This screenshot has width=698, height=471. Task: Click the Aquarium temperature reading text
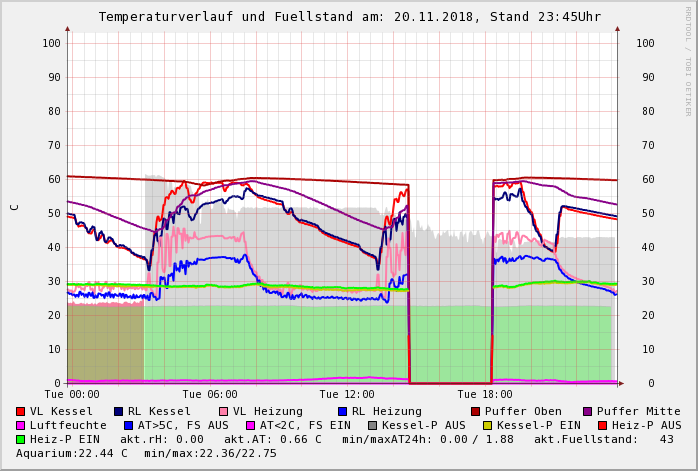72,453
